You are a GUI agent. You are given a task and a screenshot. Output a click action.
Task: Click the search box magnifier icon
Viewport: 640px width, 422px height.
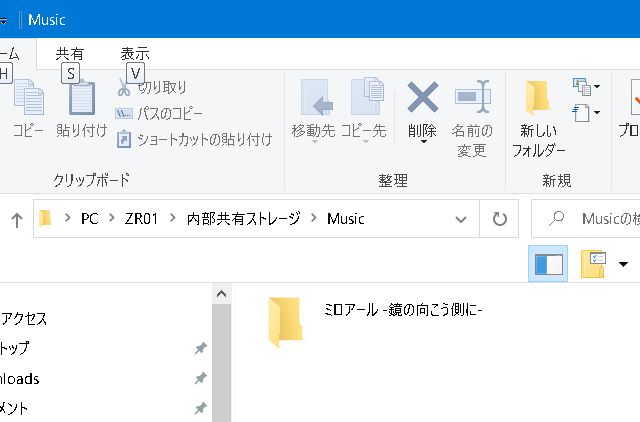click(x=556, y=218)
